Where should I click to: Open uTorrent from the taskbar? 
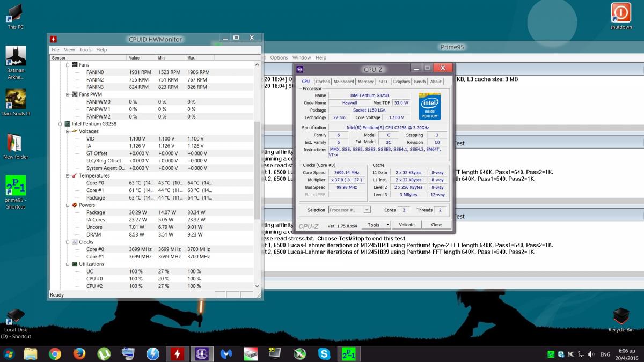pos(104,353)
